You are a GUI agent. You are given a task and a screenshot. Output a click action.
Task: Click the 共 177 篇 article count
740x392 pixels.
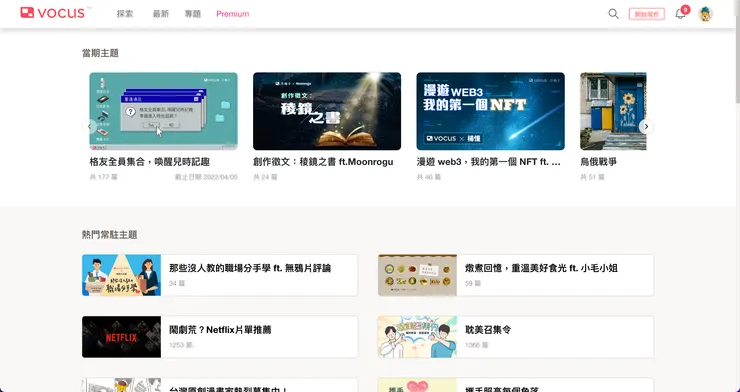point(103,177)
